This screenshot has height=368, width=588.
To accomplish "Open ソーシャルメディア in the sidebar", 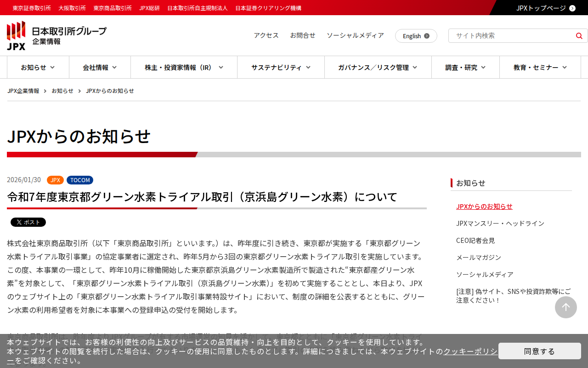I will click(485, 274).
